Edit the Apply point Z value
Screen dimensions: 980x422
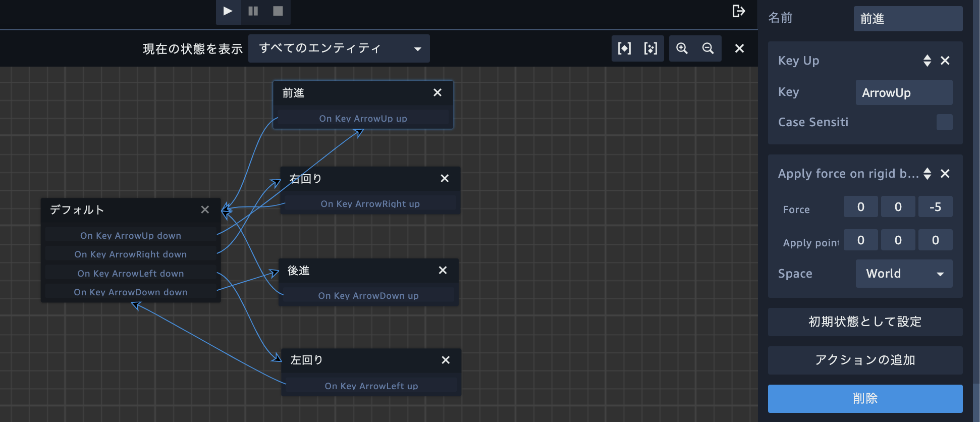click(936, 240)
